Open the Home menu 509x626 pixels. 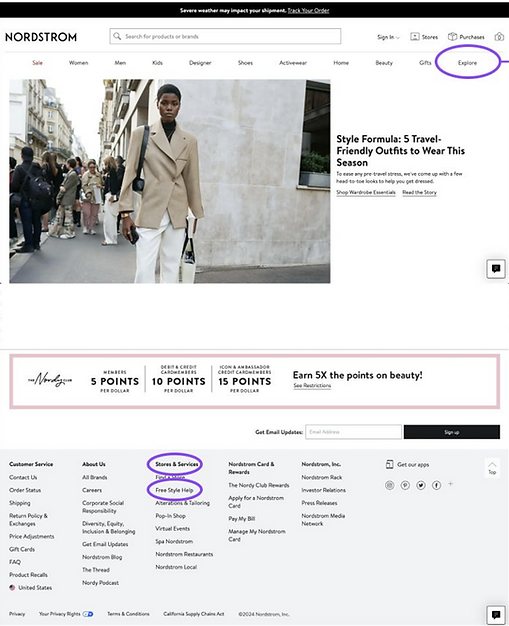pyautogui.click(x=341, y=63)
